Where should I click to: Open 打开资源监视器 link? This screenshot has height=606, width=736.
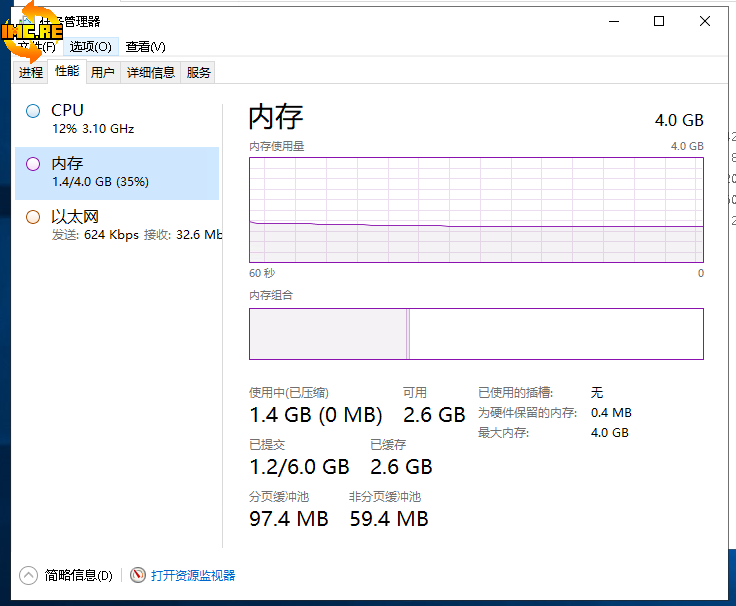193,575
